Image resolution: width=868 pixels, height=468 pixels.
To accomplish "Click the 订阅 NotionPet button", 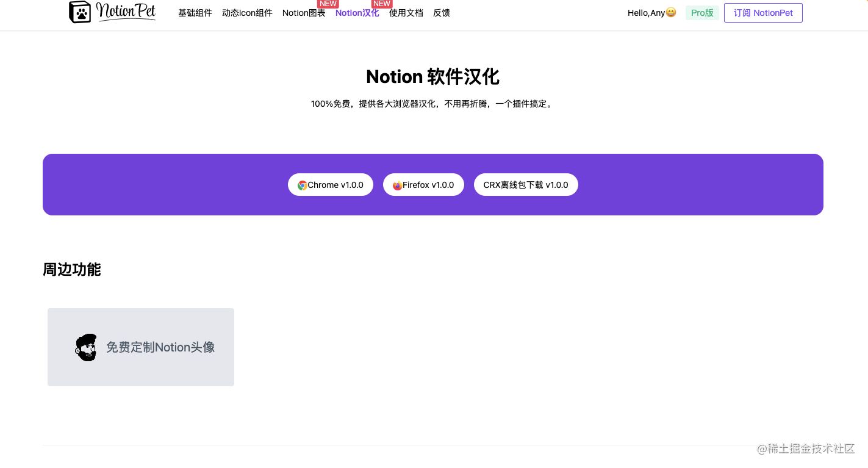I will [x=763, y=13].
